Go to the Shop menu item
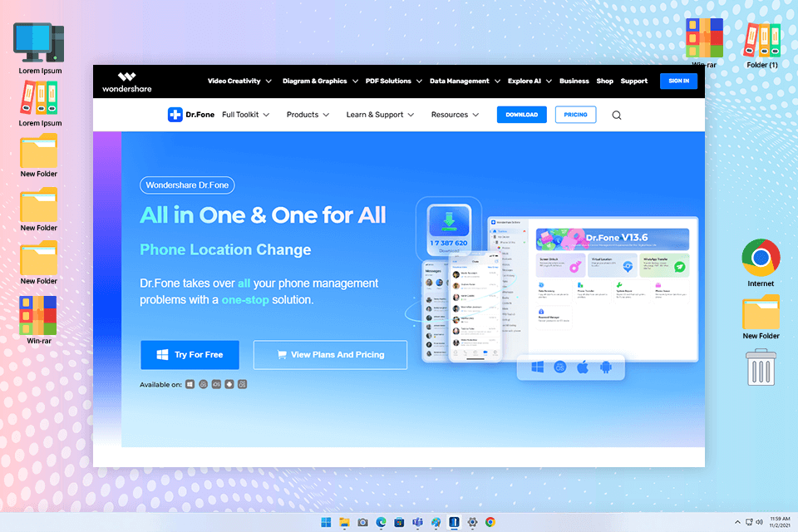Image resolution: width=798 pixels, height=532 pixels. point(604,81)
